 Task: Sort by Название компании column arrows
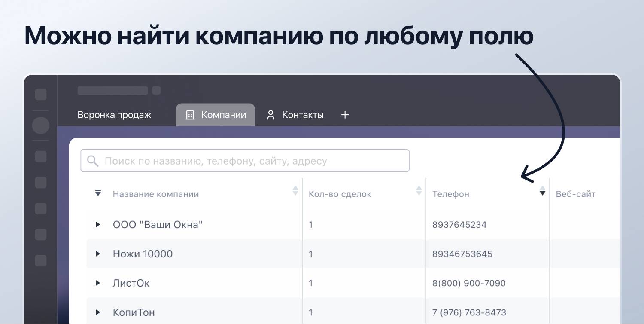[295, 191]
